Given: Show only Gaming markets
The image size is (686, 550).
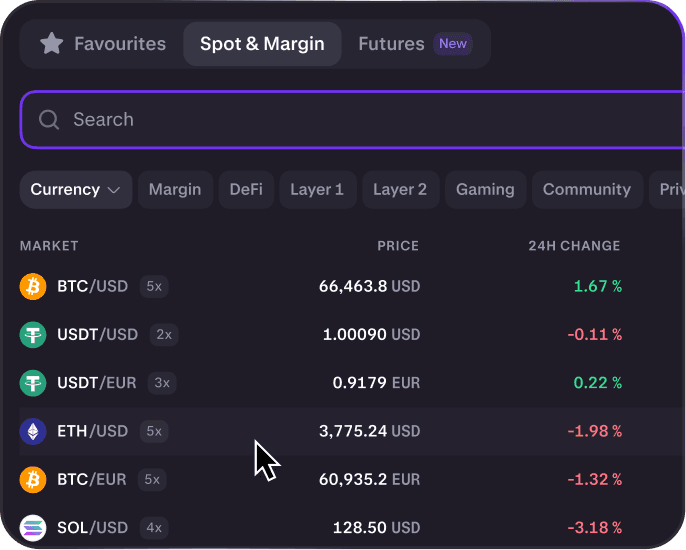Looking at the screenshot, I should pyautogui.click(x=485, y=190).
